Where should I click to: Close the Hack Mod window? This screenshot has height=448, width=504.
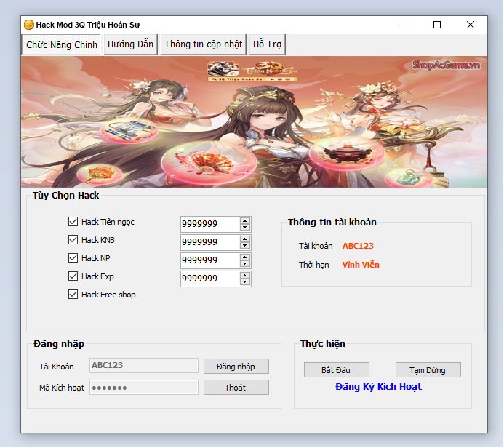pos(471,25)
